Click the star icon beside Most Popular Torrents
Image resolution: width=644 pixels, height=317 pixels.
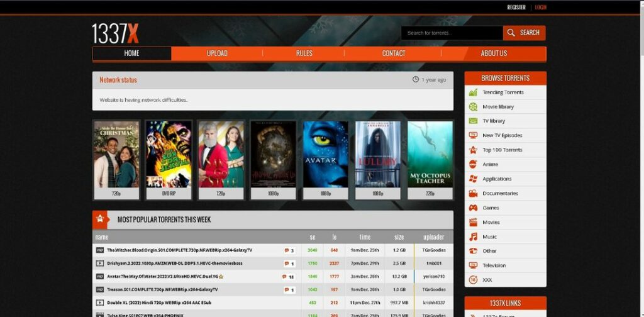click(x=99, y=220)
